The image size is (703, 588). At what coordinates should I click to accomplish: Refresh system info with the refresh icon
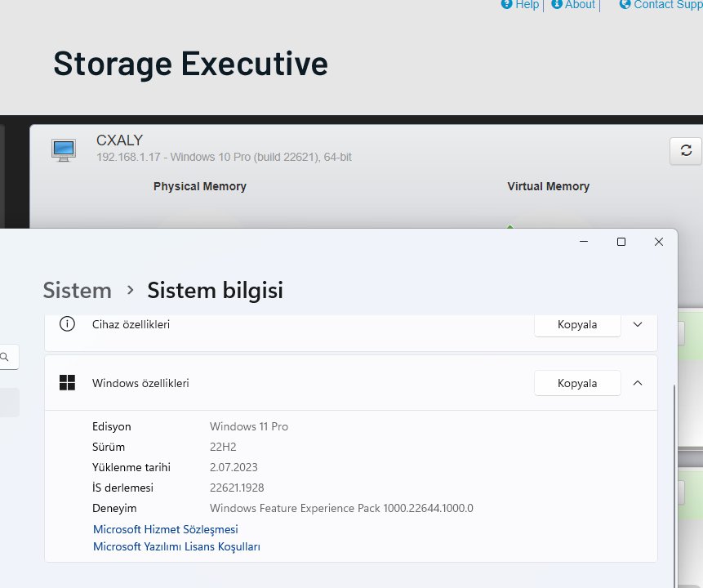click(x=686, y=150)
